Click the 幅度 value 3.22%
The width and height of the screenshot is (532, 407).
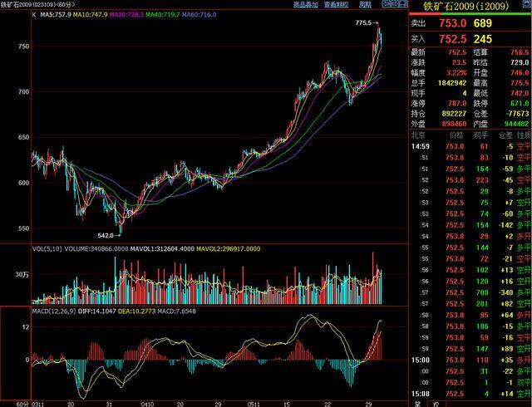456,72
